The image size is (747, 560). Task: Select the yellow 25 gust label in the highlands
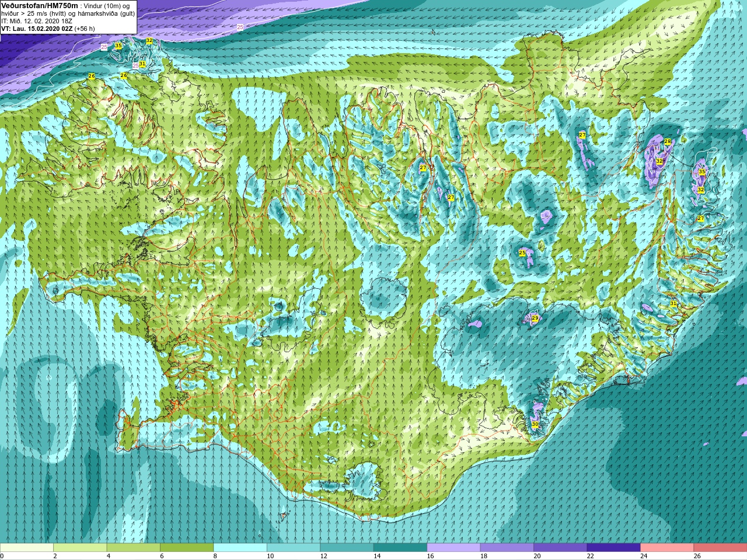click(522, 253)
